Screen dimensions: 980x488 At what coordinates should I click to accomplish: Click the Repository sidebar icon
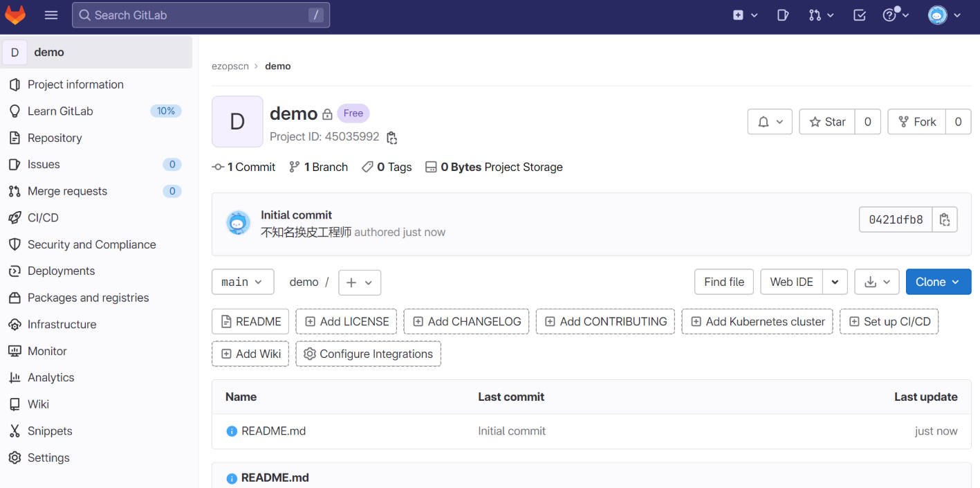coord(15,138)
